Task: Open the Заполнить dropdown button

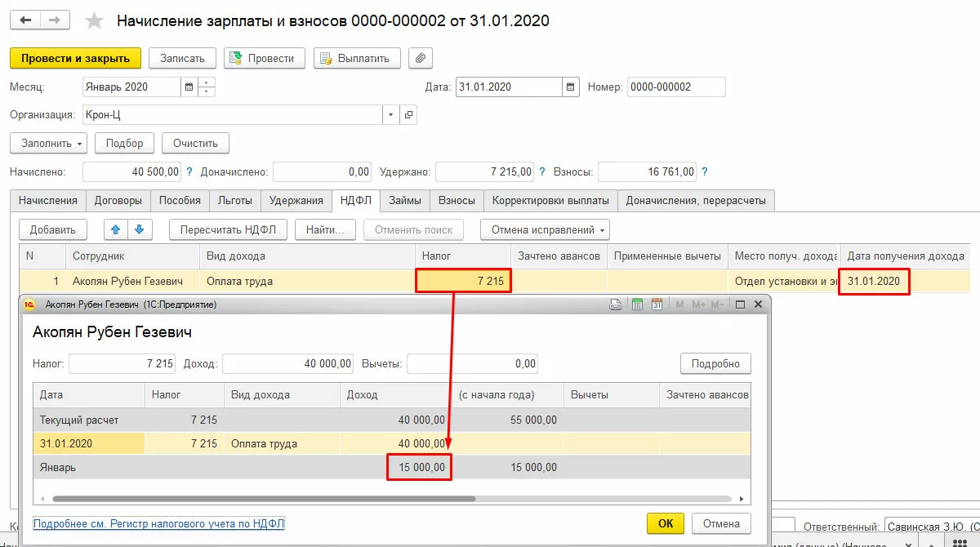Action: pyautogui.click(x=49, y=143)
